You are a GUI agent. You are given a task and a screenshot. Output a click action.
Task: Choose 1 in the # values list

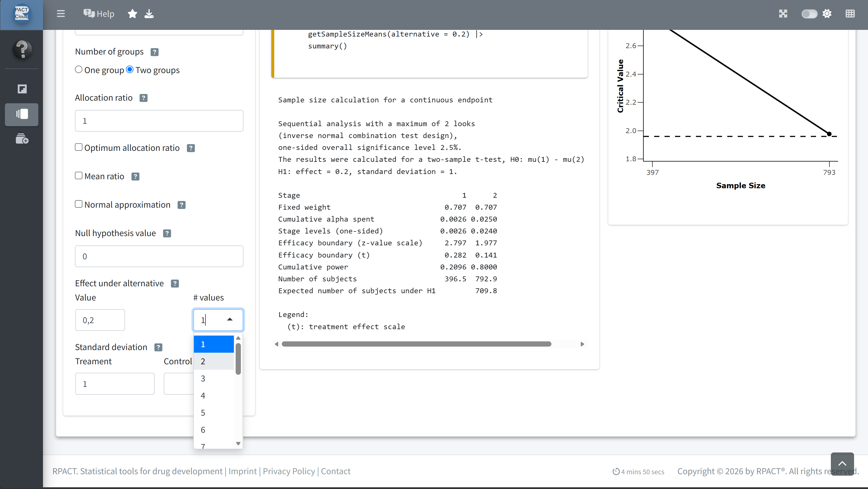coord(214,344)
